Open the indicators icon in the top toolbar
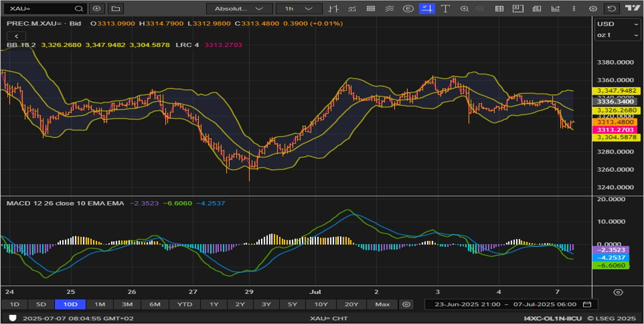 coord(352,8)
